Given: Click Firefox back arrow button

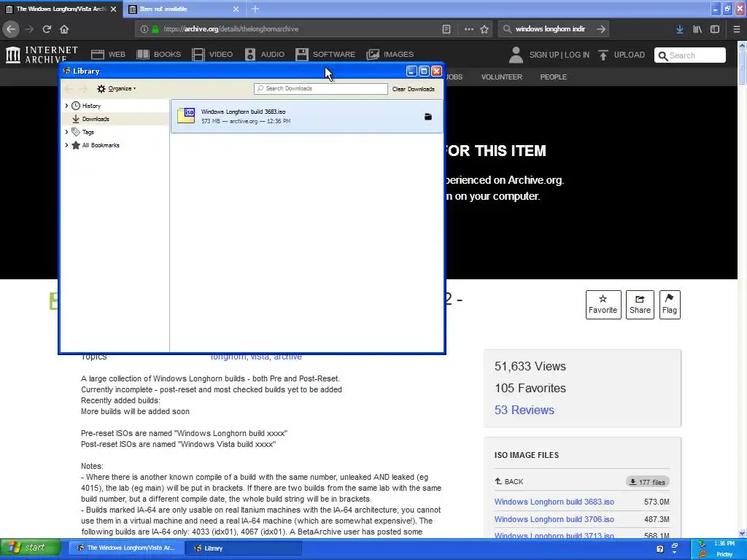Looking at the screenshot, I should (10, 29).
